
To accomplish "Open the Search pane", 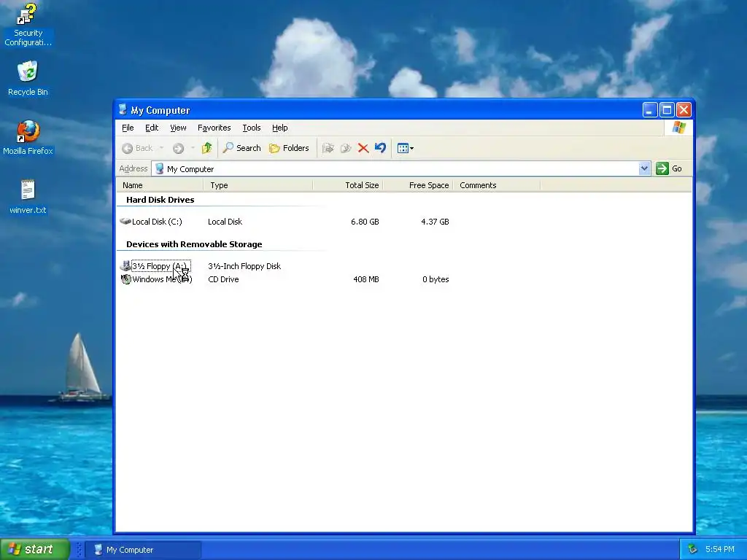I will [x=242, y=148].
